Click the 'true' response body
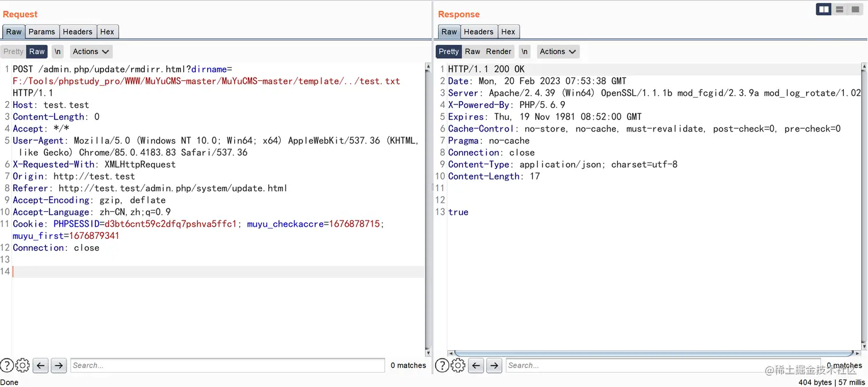The image size is (868, 387). pyautogui.click(x=458, y=212)
